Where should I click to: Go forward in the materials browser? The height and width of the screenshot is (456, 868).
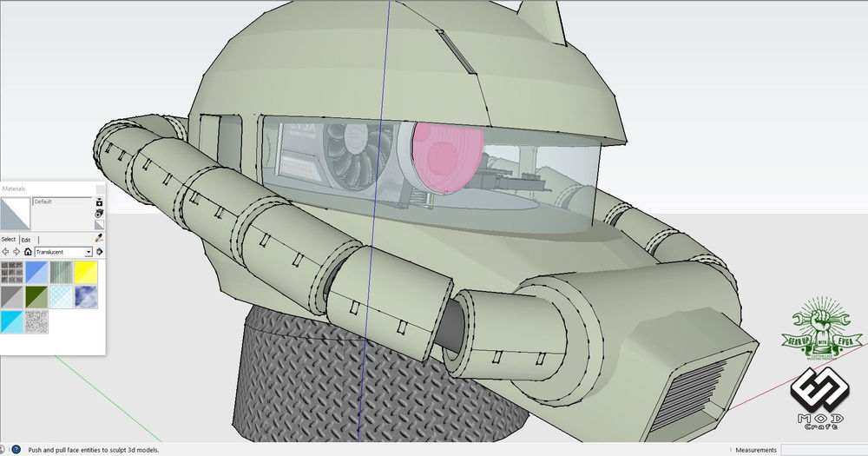(x=16, y=252)
